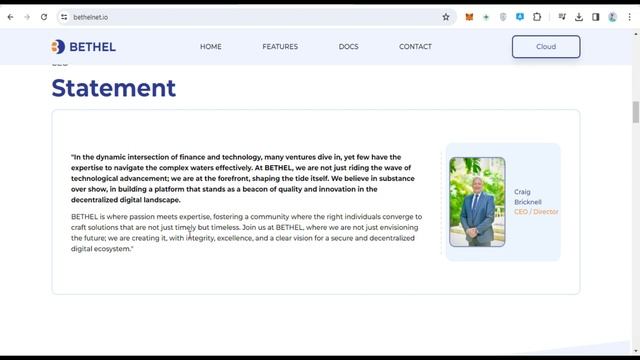Open the Chrome three-dot menu

click(629, 17)
